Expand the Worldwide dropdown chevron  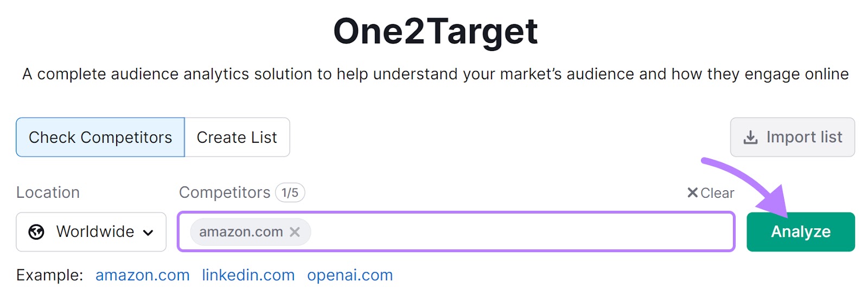click(148, 233)
